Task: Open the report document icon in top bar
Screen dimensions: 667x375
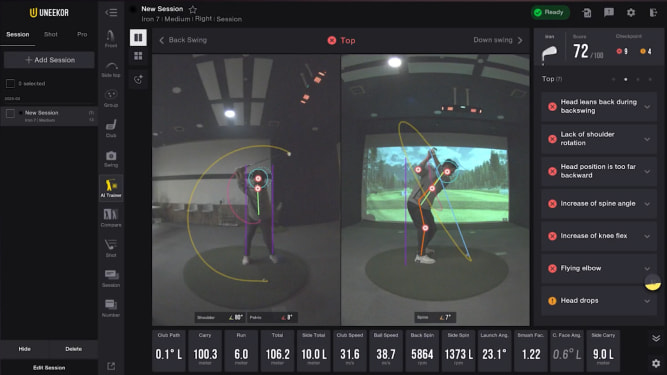Action: 587,13
